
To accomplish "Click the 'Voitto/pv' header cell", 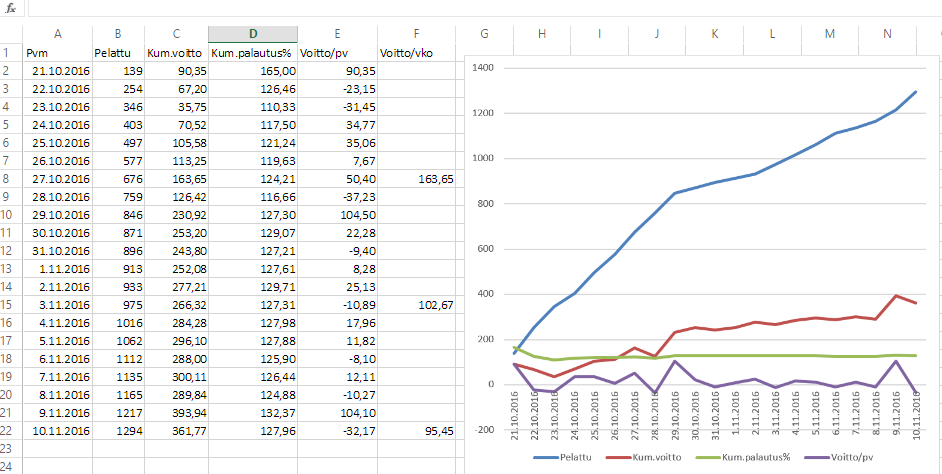I will click(337, 53).
